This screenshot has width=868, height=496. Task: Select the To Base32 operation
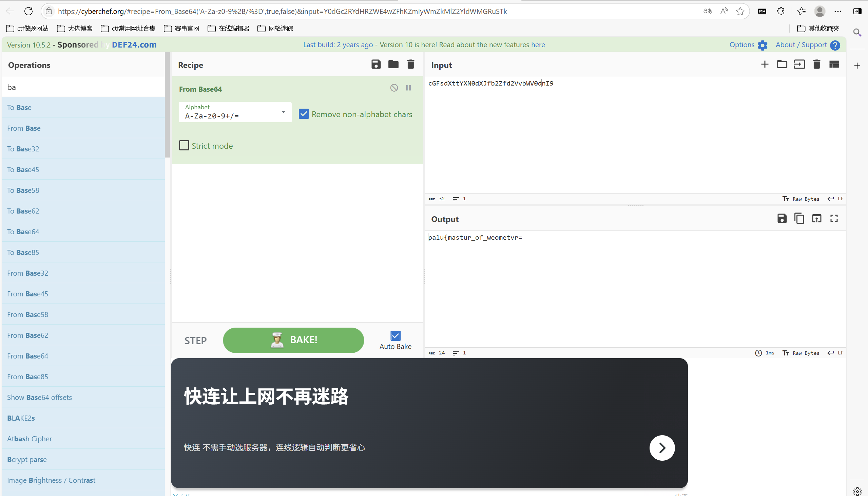(83, 149)
